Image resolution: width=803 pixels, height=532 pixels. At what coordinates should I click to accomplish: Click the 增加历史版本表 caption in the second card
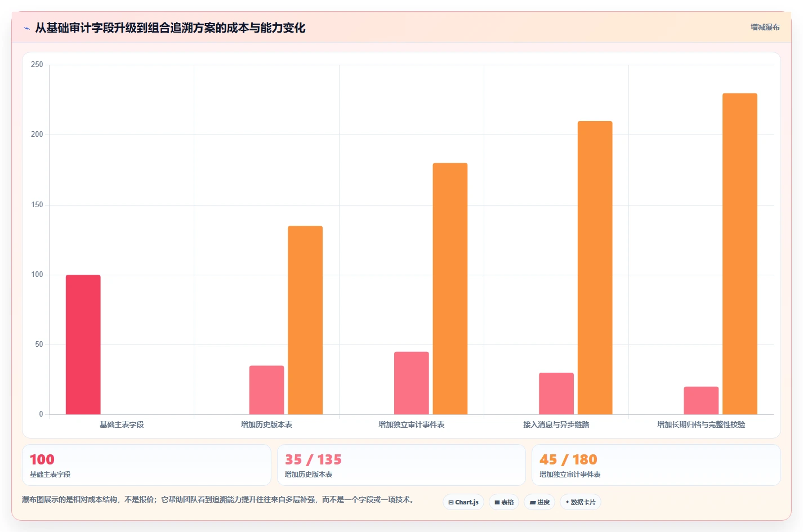coord(309,475)
